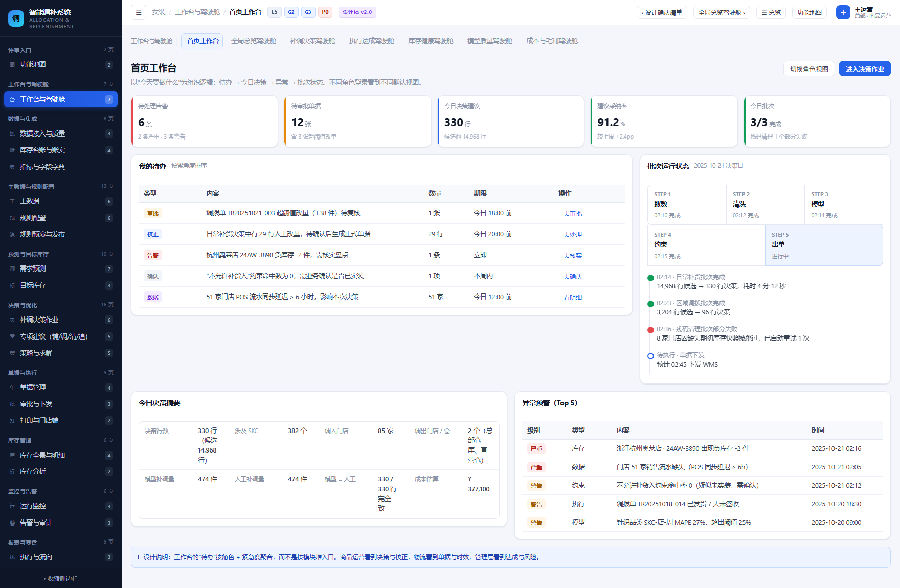900x588 pixels.
Task: Open 库存台账与账实 in the sidebar
Action: coord(61,150)
